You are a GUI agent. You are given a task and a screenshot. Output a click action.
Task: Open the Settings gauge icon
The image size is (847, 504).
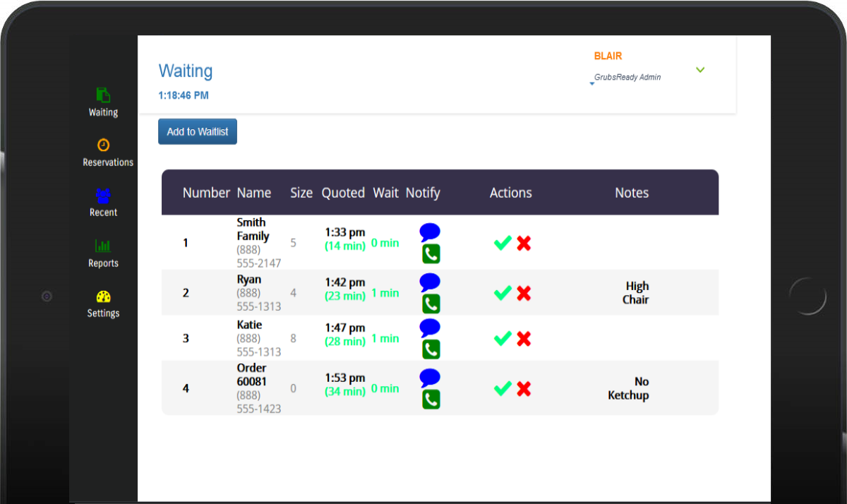[103, 296]
